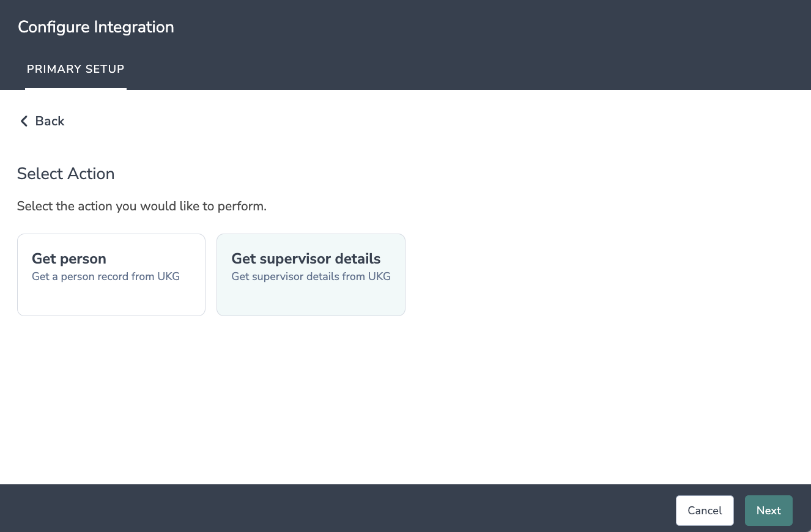The width and height of the screenshot is (811, 532).
Task: Click the dark footer bar left of Cancel
Action: [367, 508]
